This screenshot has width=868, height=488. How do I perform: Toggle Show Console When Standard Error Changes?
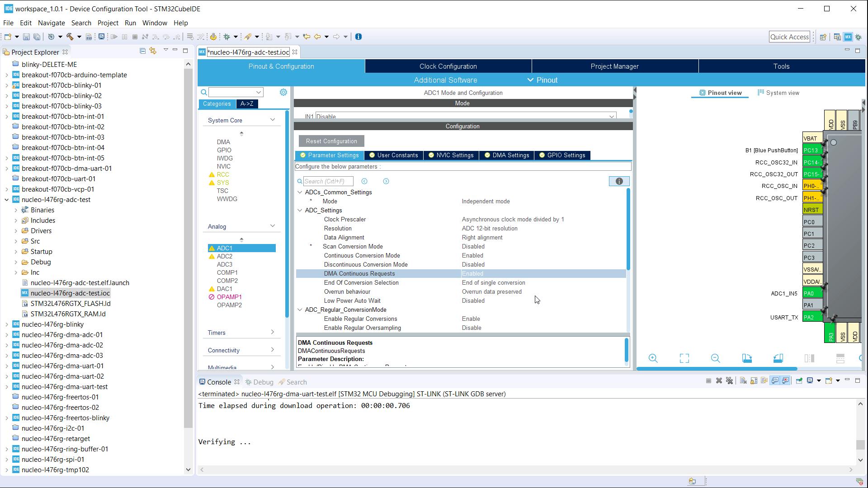coord(785,380)
